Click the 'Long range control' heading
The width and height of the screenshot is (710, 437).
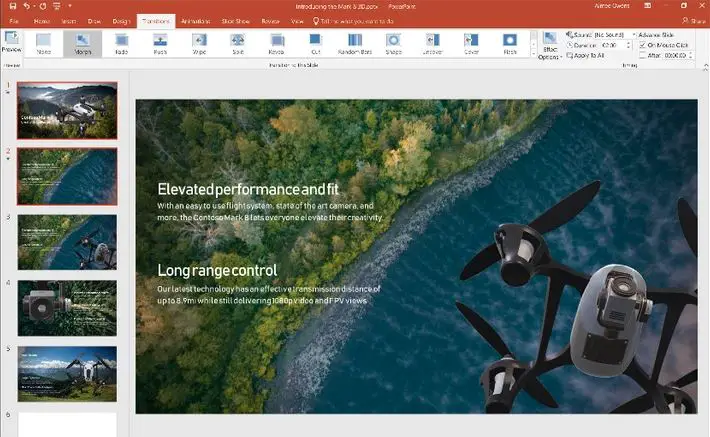pyautogui.click(x=217, y=270)
